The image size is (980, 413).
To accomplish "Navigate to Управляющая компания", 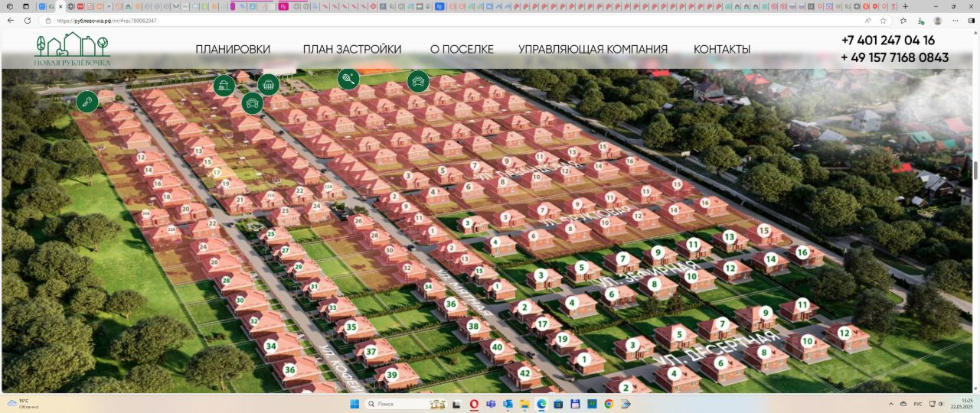I will 593,49.
